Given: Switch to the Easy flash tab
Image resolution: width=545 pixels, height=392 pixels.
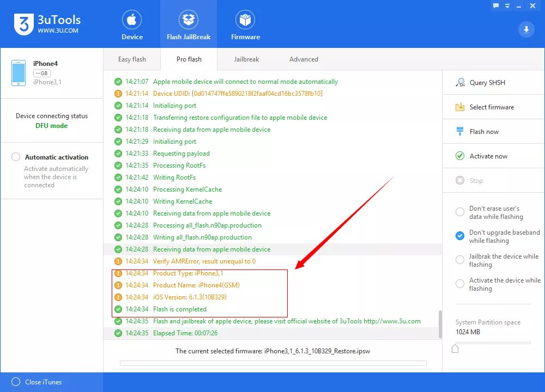Looking at the screenshot, I should [x=132, y=59].
